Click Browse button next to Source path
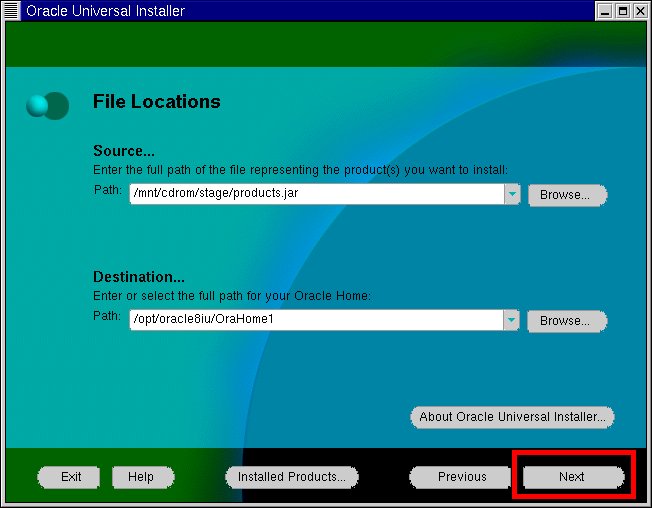The image size is (652, 508). tap(567, 195)
